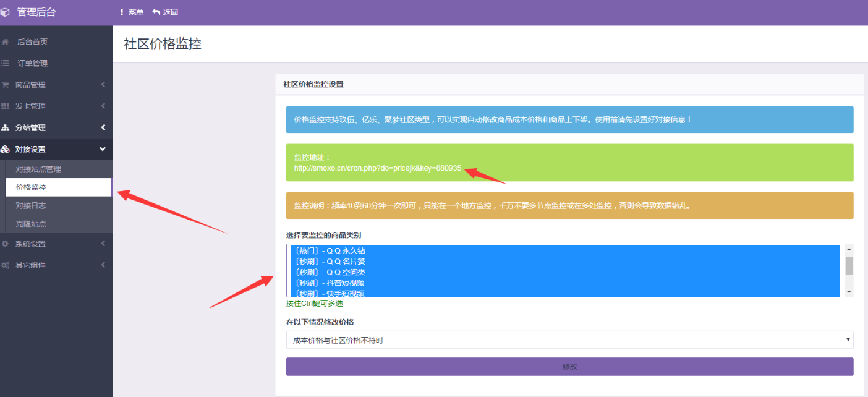
Task: Collapse the 对接设置 menu chevron
Action: [103, 149]
